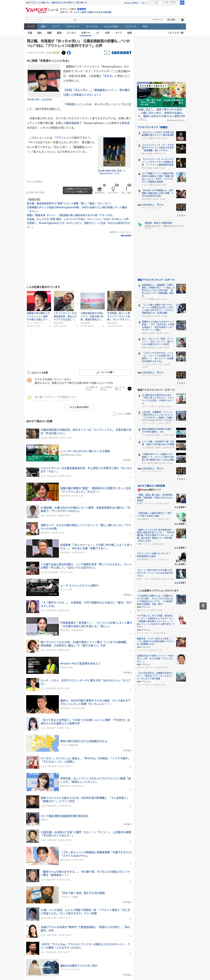Viewport: 210px width, 980px height.
Task: Open トピックス一覧 link
Action: click(x=175, y=33)
